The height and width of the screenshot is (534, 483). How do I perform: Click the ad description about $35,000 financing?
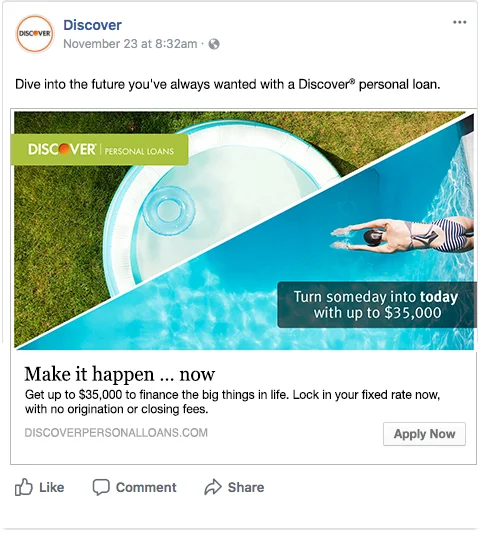tap(233, 402)
